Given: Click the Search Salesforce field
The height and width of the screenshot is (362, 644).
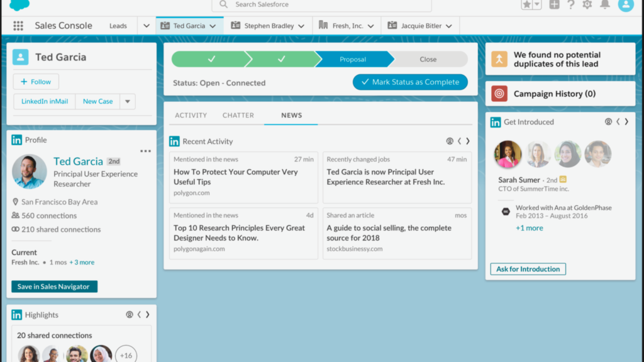Looking at the screenshot, I should (321, 5).
